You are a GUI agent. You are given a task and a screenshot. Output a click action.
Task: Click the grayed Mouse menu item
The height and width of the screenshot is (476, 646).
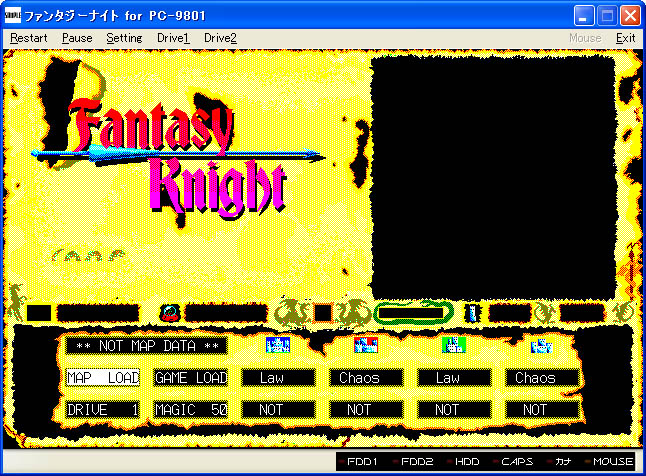click(585, 38)
